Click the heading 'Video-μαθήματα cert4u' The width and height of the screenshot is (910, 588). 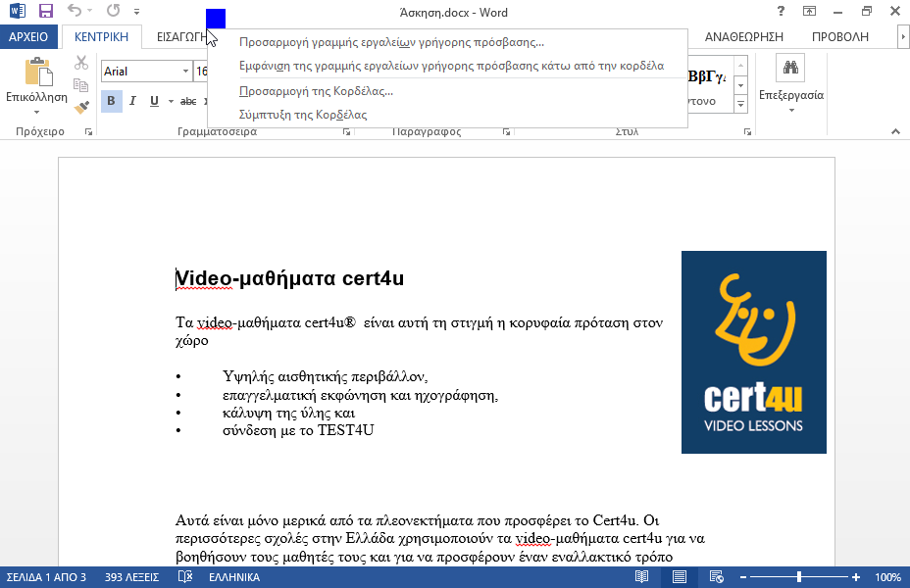coord(289,278)
